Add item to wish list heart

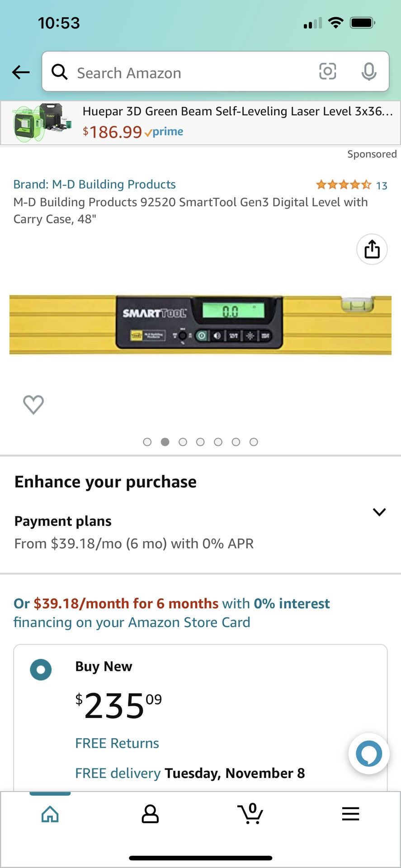click(33, 404)
